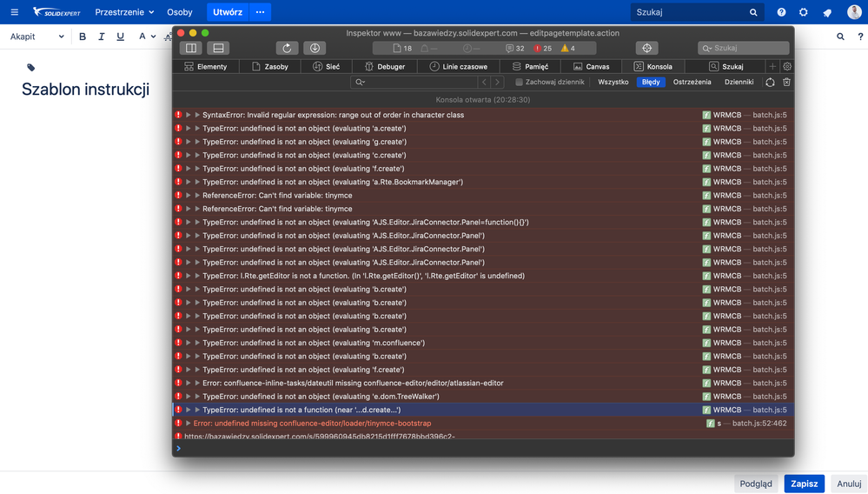The width and height of the screenshot is (868, 494).
Task: Switch to the inspector Szukaj tab
Action: point(726,66)
